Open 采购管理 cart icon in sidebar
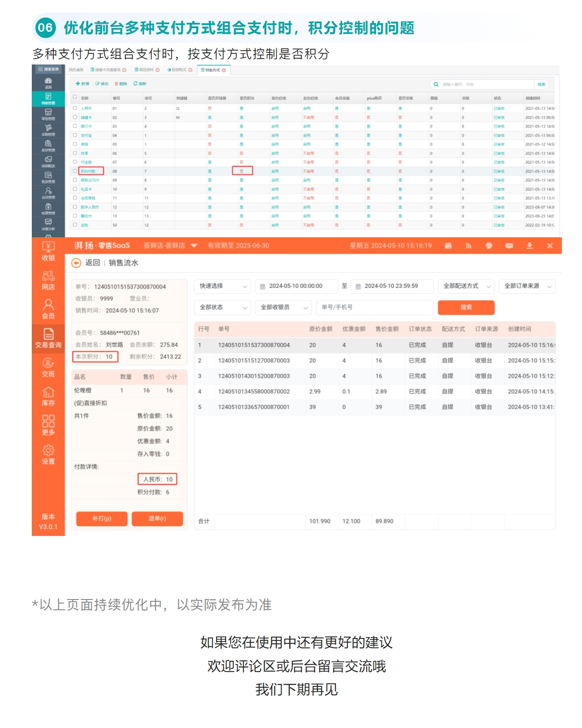582x728 pixels. tap(48, 130)
